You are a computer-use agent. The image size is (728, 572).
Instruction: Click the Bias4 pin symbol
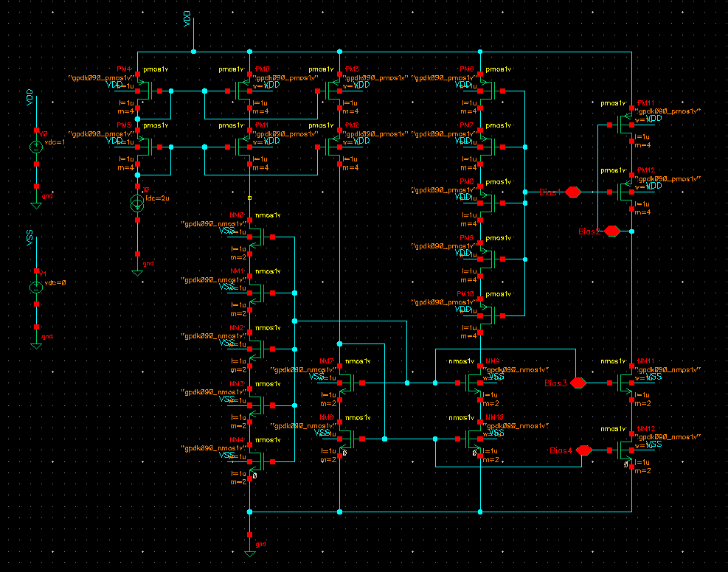583,450
